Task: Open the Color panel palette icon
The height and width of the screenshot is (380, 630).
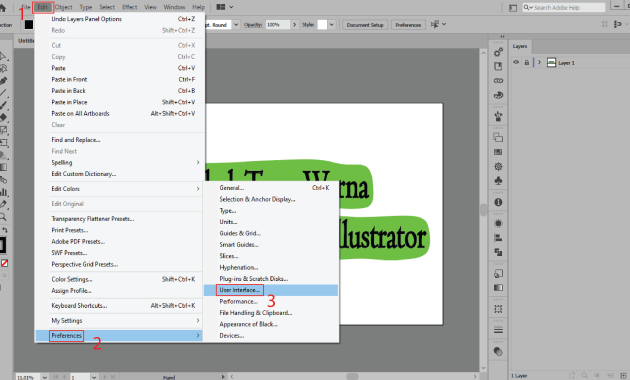Action: click(498, 96)
